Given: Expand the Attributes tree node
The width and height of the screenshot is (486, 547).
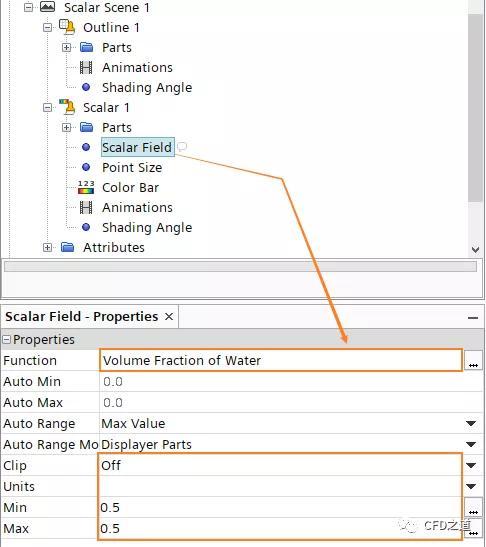Looking at the screenshot, I should click(x=47, y=247).
